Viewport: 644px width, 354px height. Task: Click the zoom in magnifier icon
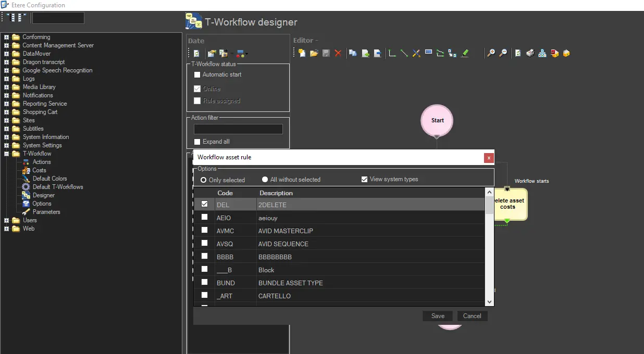(x=491, y=53)
